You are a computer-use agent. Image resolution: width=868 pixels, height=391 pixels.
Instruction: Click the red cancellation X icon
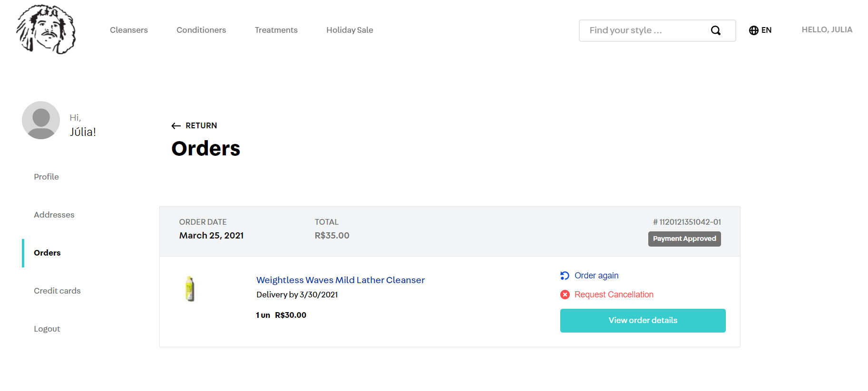(565, 295)
